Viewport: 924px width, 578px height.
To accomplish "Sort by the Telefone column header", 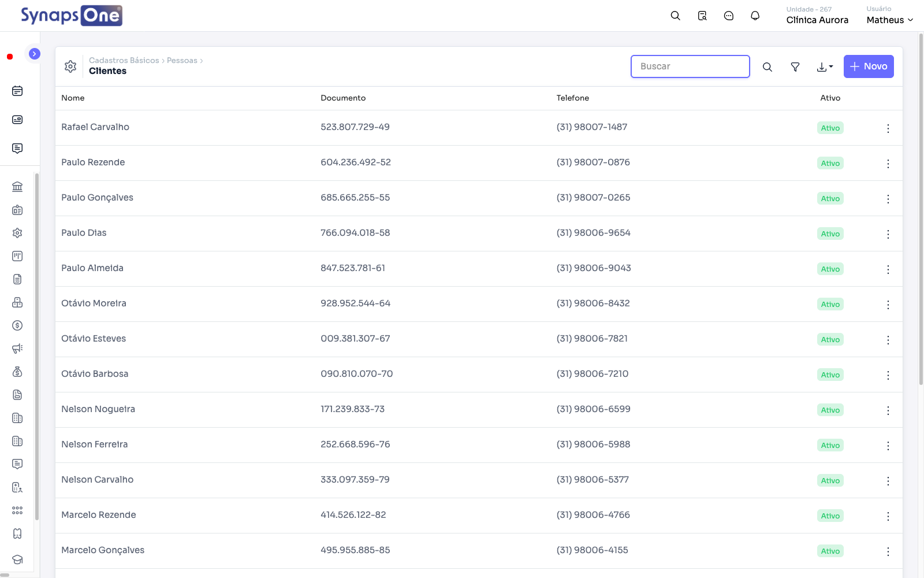I will point(573,98).
